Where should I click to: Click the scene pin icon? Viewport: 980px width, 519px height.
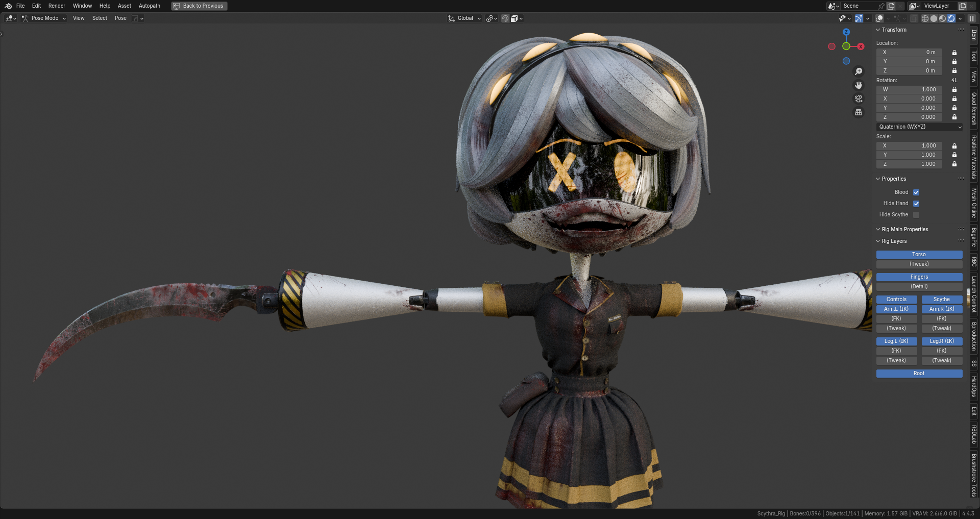point(881,6)
